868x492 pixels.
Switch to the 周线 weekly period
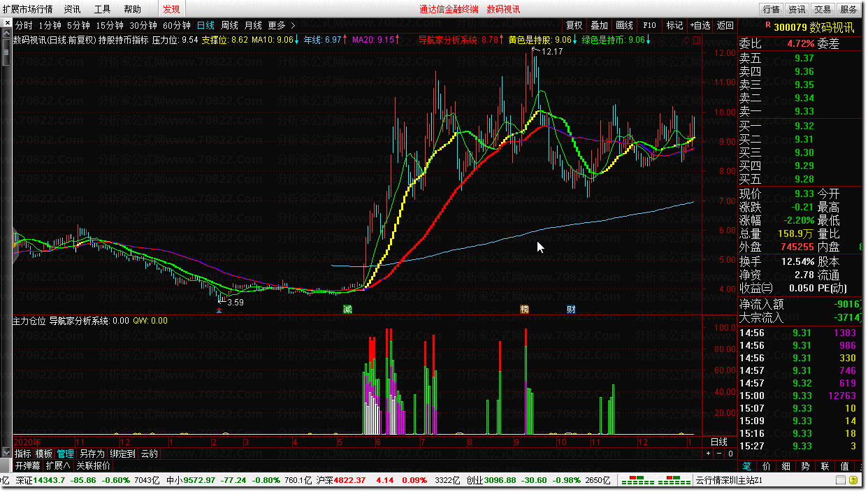point(229,25)
